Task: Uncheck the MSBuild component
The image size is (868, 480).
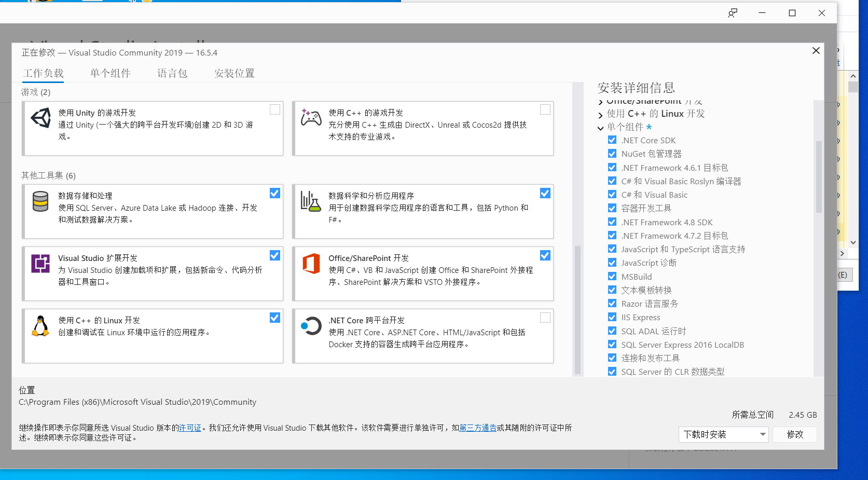Action: click(612, 276)
